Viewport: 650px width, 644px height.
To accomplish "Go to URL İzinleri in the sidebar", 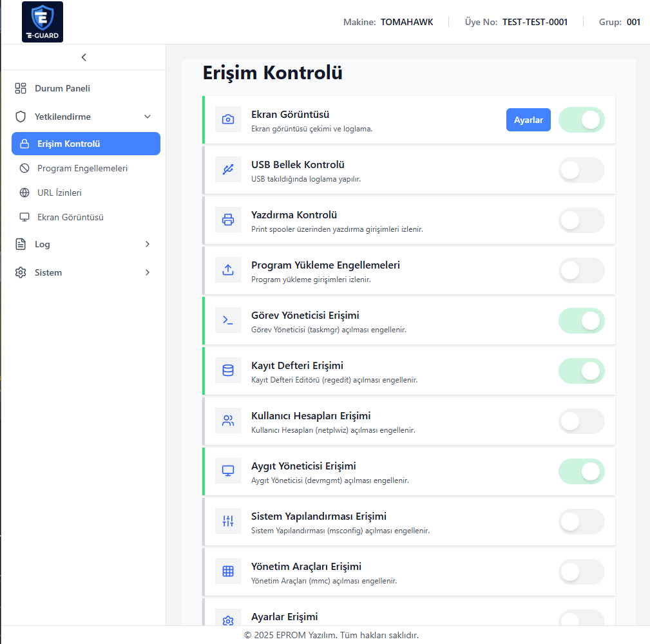I will (x=59, y=193).
